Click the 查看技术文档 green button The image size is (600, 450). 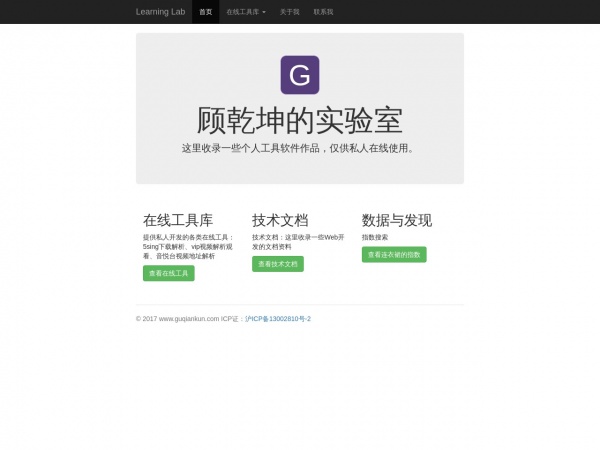point(278,264)
